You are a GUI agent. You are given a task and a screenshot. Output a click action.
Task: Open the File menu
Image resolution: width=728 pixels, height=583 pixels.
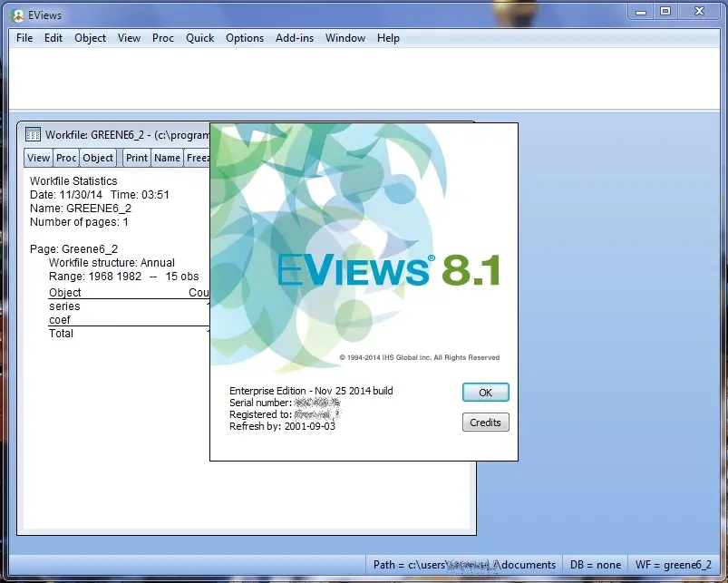[x=24, y=38]
